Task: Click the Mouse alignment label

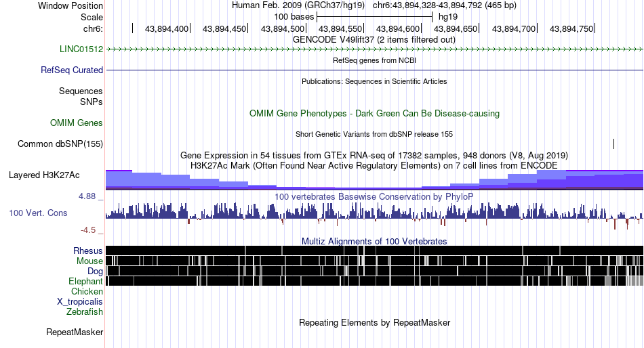Action: click(89, 261)
